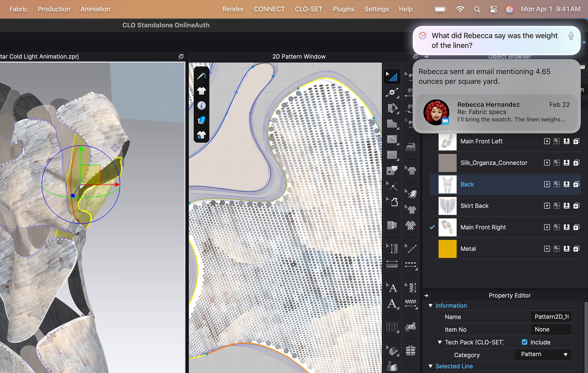Viewport: 588px width, 373px height.
Task: Click the Steam iron tool icon
Action: pyautogui.click(x=410, y=147)
